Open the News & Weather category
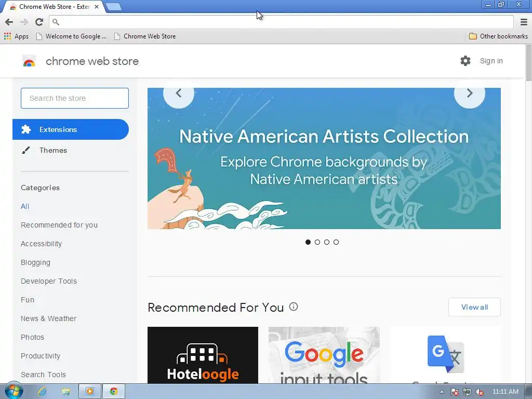The image size is (532, 399). (x=48, y=318)
